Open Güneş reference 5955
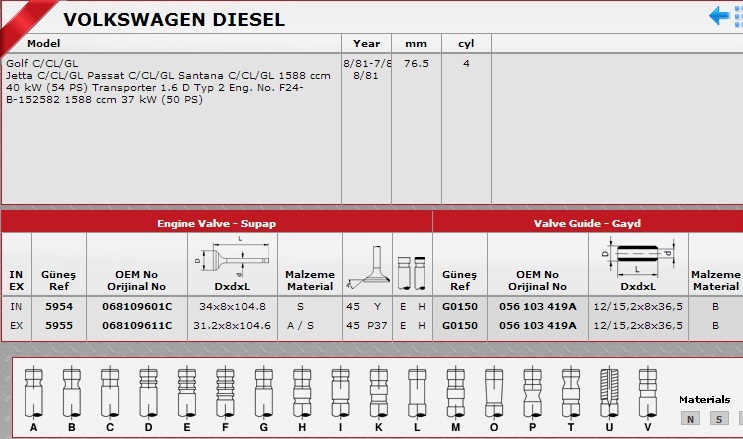 (x=59, y=325)
